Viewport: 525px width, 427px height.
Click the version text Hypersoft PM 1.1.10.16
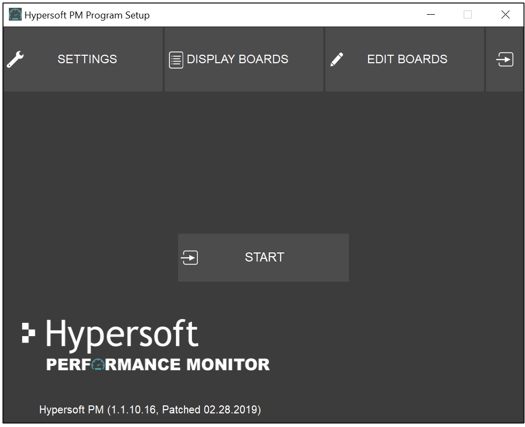(x=150, y=410)
